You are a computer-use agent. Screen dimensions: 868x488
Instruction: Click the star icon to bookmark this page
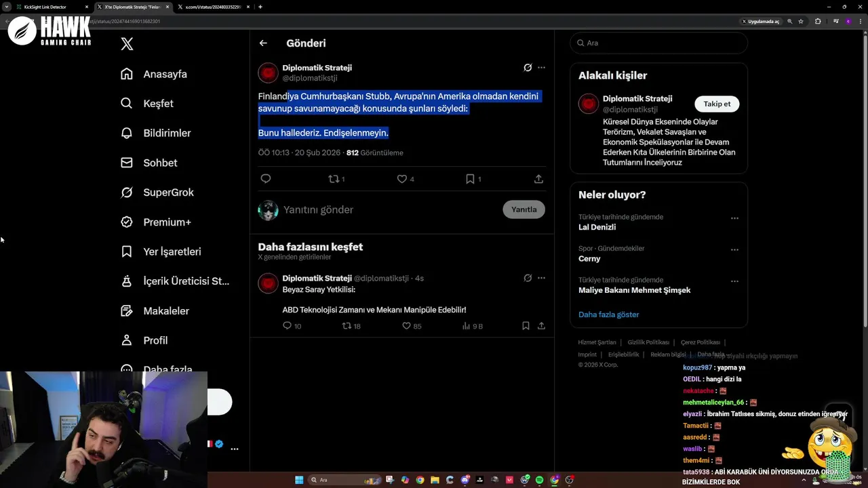pos(801,21)
